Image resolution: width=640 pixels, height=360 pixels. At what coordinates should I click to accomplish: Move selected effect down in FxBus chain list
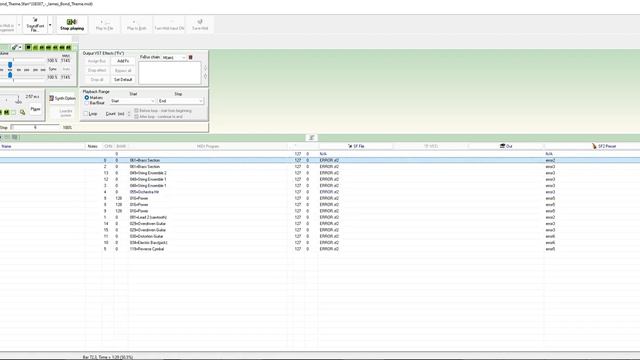click(205, 76)
